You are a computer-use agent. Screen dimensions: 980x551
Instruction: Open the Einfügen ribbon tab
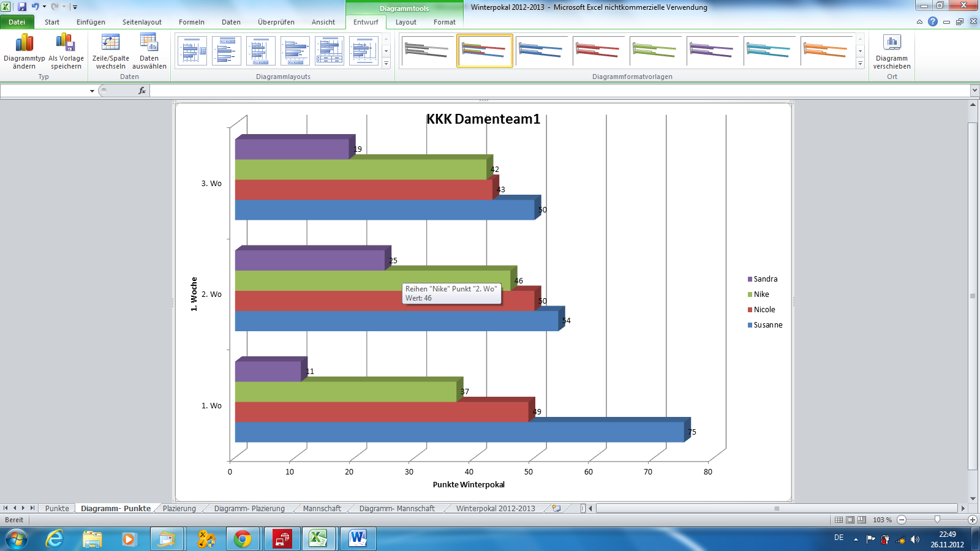point(91,22)
